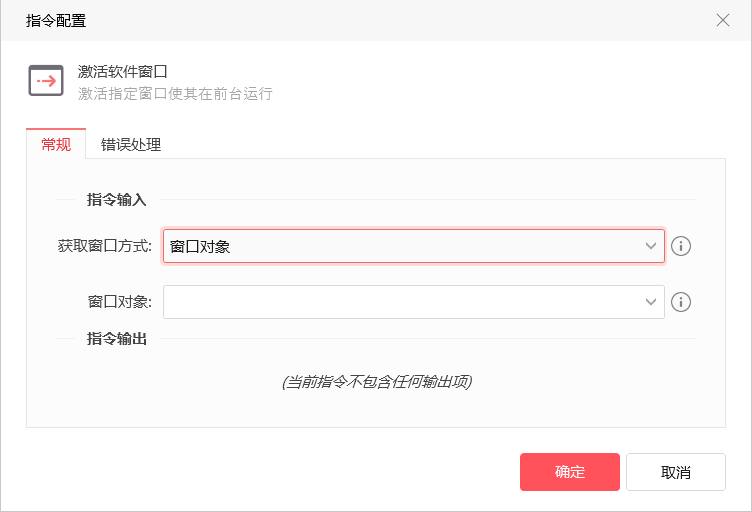Click info icon beside 窗口对象 field
The image size is (752, 512).
click(681, 302)
